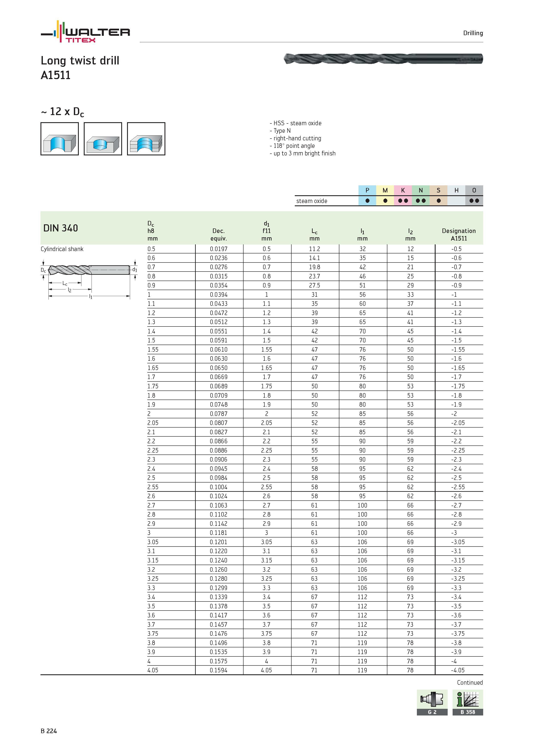This screenshot has width=534, height=756.
Task: Click the 'd1 f11 mm' column header
Action: tap(267, 231)
